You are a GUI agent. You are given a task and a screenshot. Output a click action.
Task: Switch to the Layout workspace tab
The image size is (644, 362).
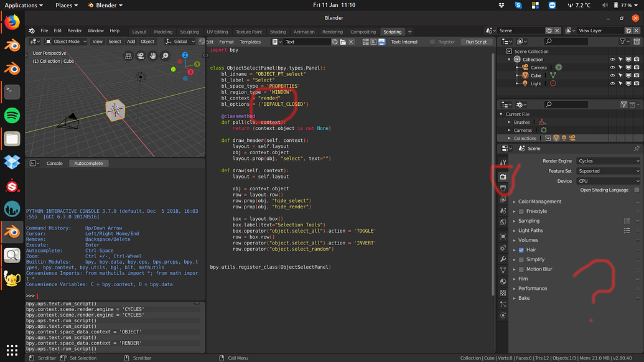[x=139, y=31]
